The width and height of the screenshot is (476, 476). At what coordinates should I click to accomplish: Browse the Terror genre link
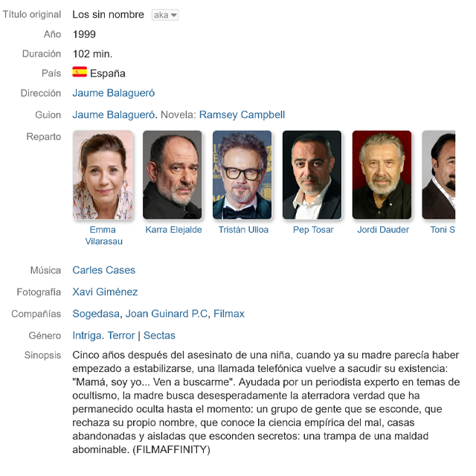click(120, 335)
